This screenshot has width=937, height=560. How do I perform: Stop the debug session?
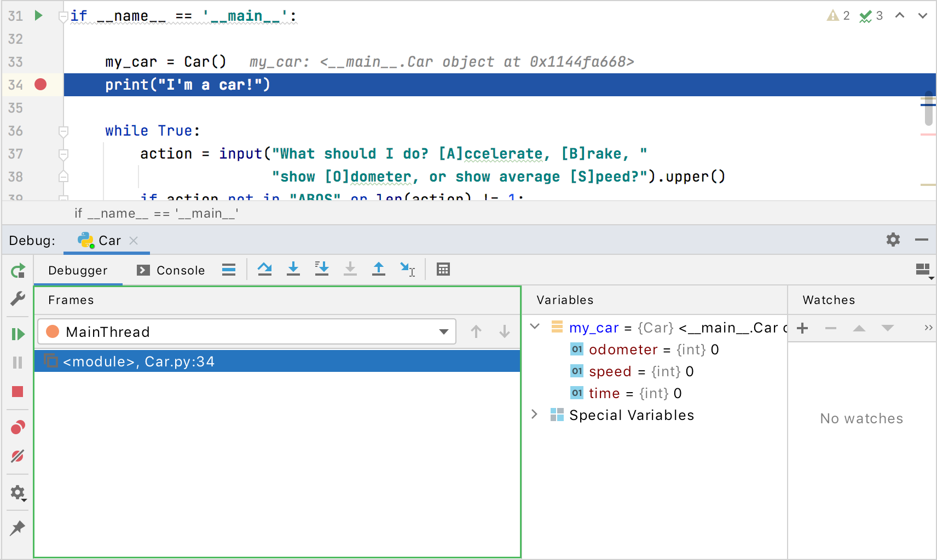(18, 392)
